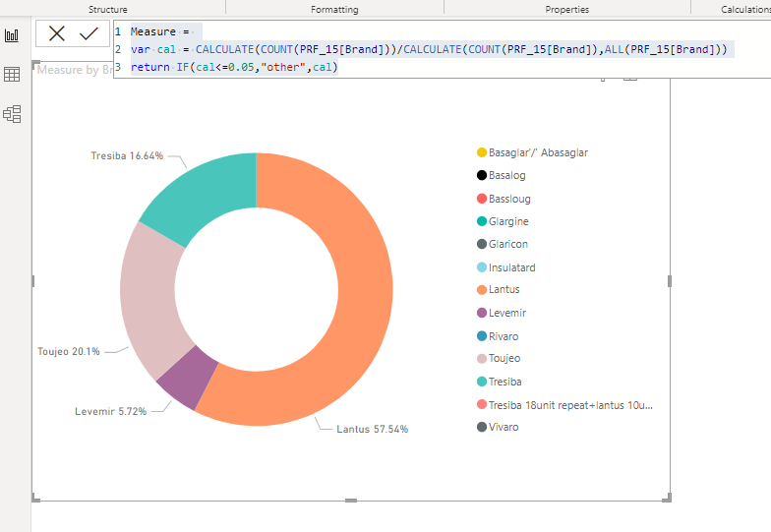Grab the visual's bottom-left corner handle
The image size is (771, 532).
point(35,498)
